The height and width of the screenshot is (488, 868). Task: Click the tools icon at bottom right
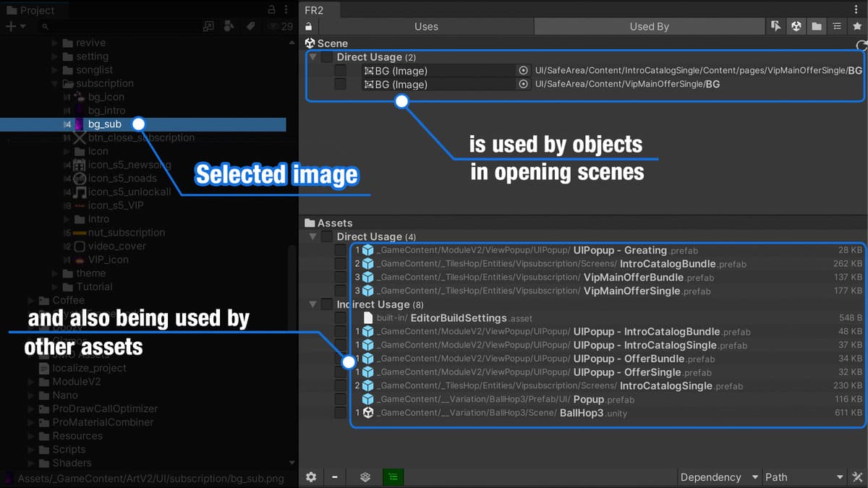click(x=858, y=477)
